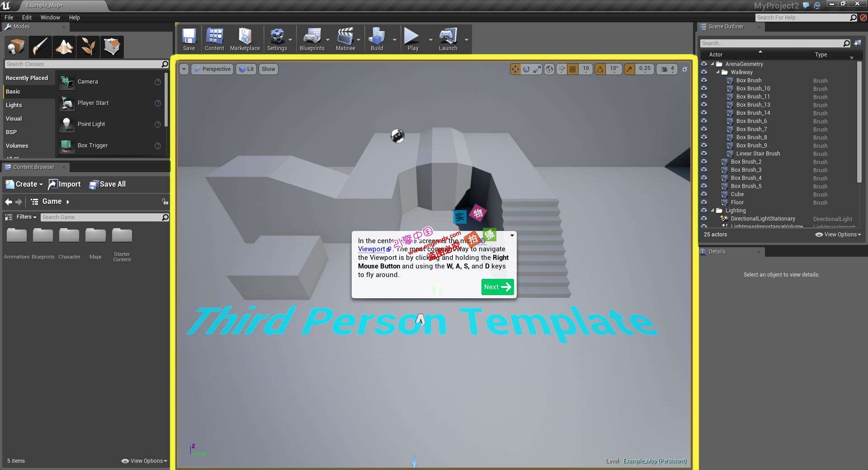
Task: Open the Blueprints toolbar icon
Action: (x=312, y=39)
